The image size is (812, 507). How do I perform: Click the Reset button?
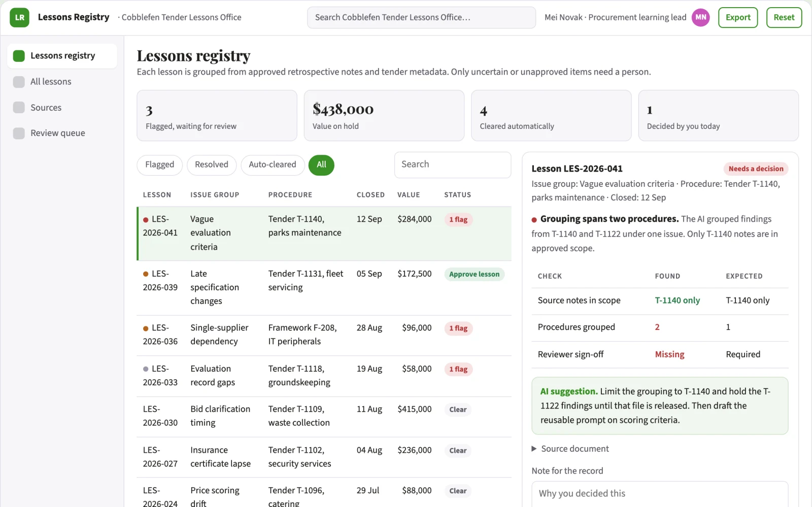click(784, 17)
